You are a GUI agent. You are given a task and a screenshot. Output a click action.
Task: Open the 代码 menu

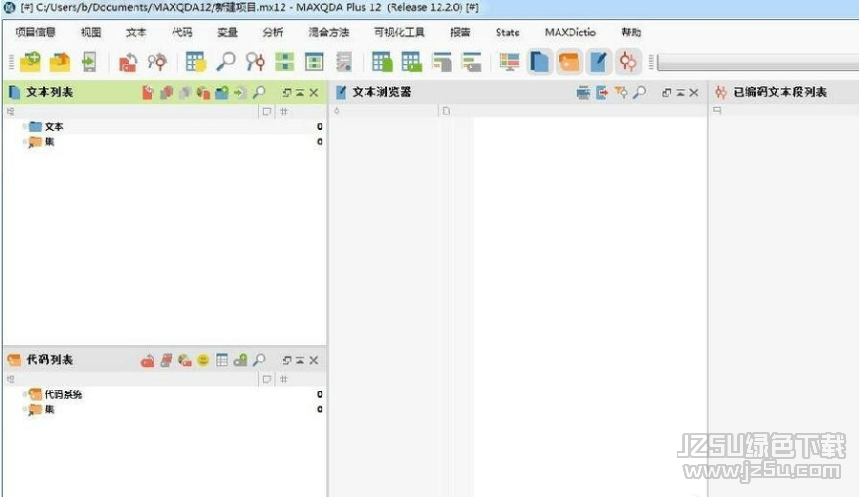pyautogui.click(x=182, y=32)
